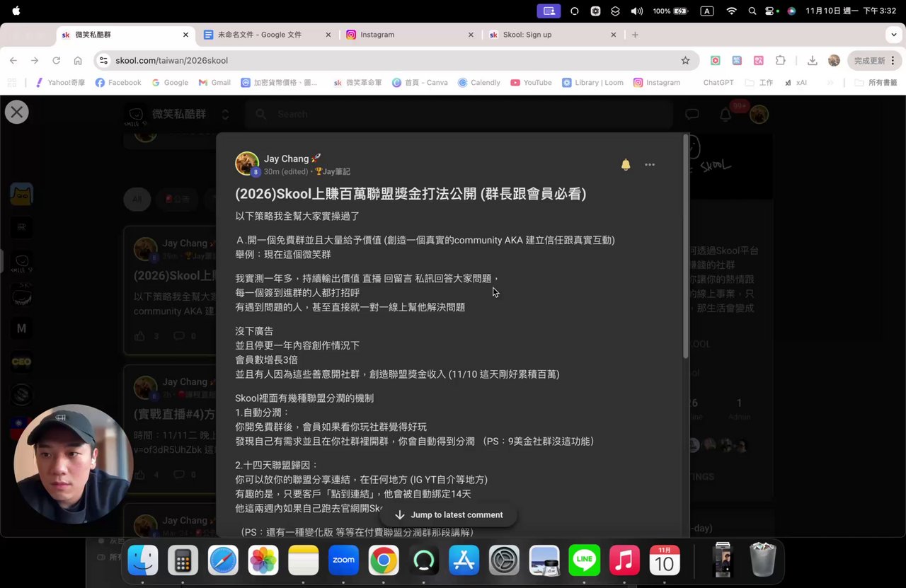Open Spotlight search in the menu bar
Viewport: 906px width, 588px height.
click(x=752, y=11)
